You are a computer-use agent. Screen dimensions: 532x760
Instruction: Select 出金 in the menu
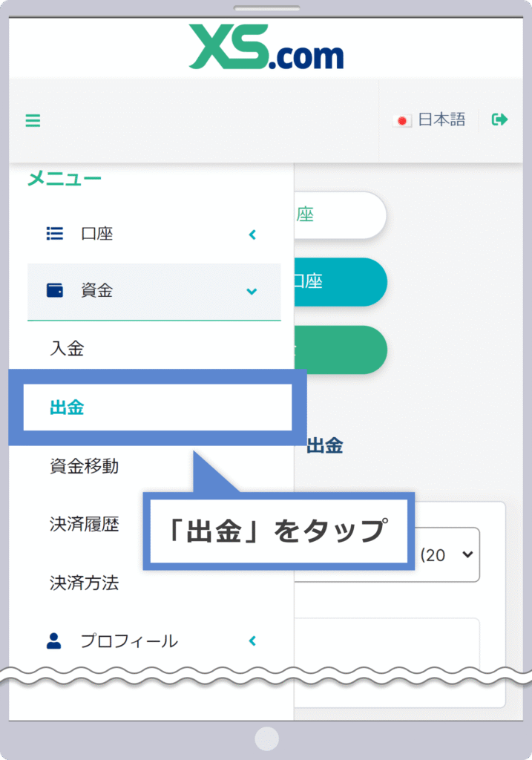[67, 407]
